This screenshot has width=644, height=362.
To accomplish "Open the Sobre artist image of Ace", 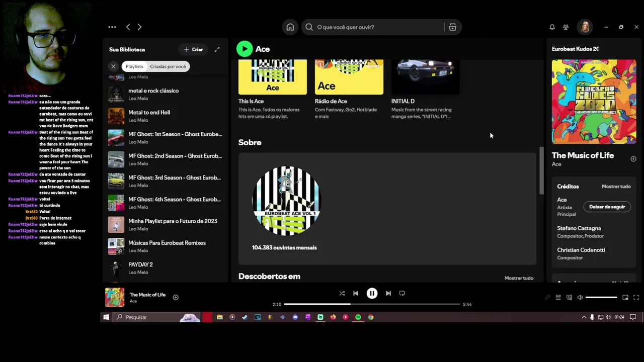I will tap(287, 201).
